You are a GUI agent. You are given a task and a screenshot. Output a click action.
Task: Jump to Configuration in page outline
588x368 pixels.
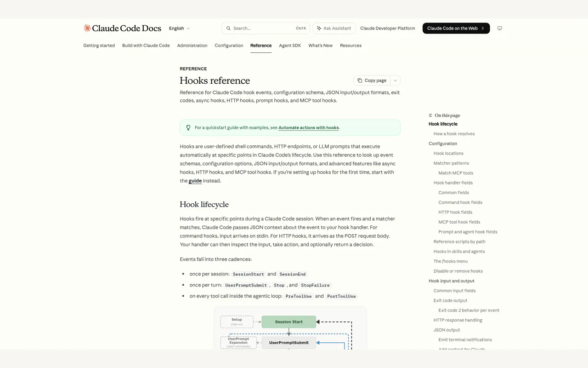[x=443, y=144]
